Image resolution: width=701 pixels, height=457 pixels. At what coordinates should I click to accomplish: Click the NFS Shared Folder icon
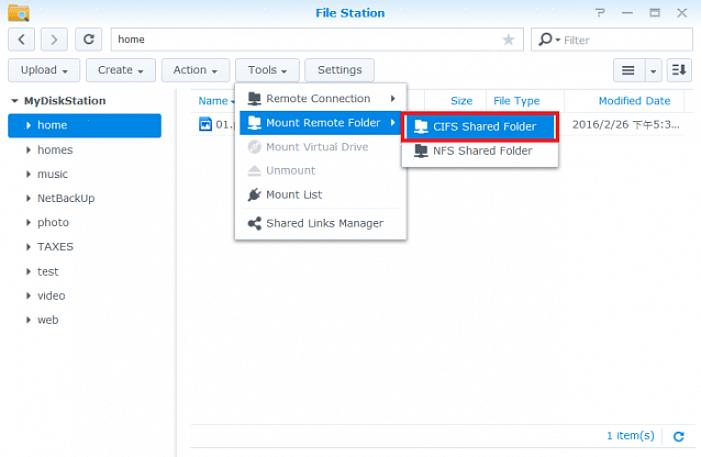coord(421,151)
